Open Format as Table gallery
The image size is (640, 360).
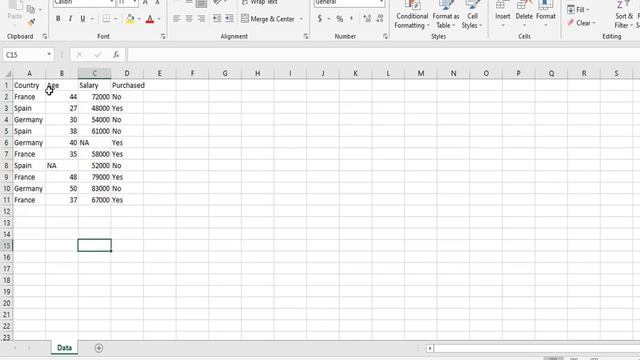pyautogui.click(x=446, y=15)
